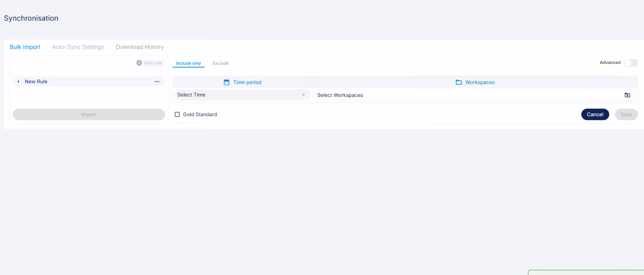Click the Advanced label text

(x=610, y=63)
